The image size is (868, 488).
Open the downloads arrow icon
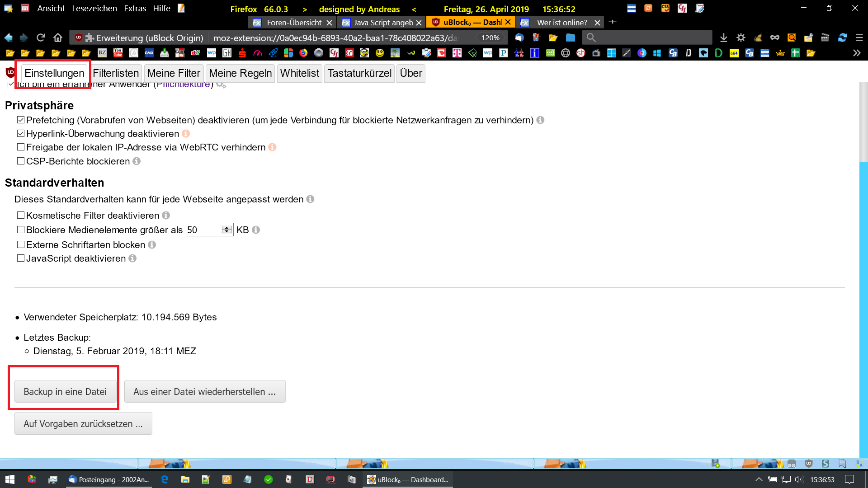723,38
